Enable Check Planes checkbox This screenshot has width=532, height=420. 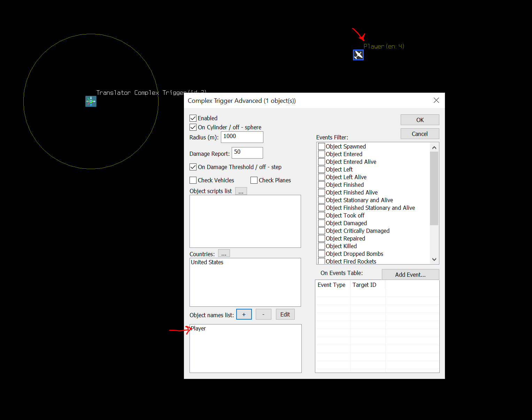pyautogui.click(x=254, y=180)
